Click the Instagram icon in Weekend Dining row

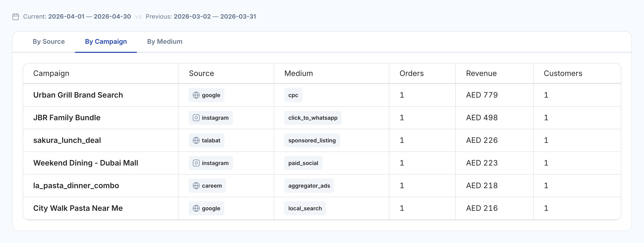tap(196, 163)
